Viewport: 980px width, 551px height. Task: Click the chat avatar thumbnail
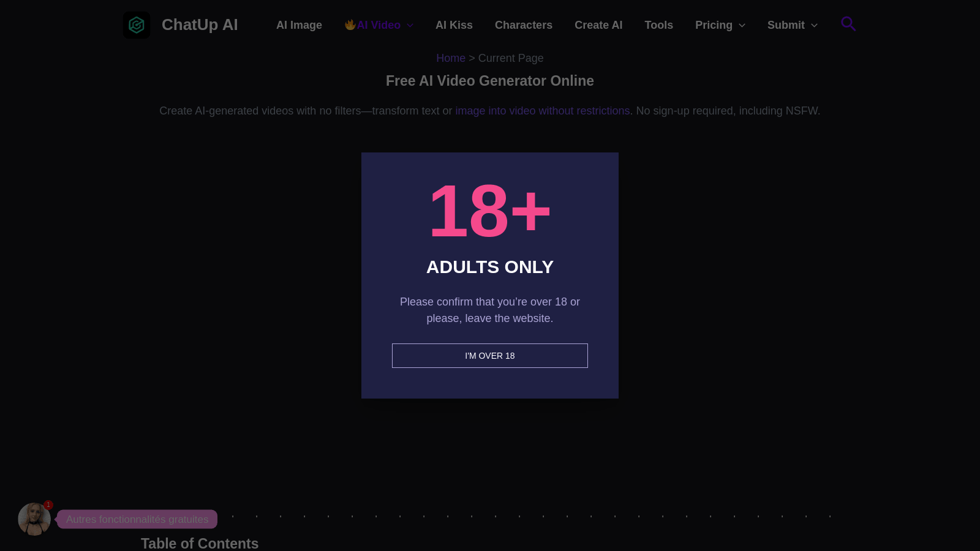click(x=34, y=519)
